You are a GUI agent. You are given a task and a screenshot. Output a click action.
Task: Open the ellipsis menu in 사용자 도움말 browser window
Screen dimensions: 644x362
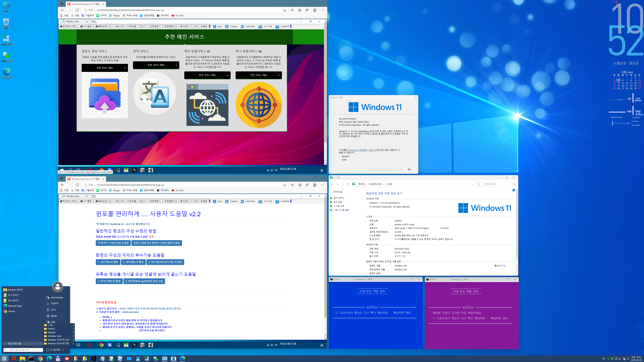point(323,185)
